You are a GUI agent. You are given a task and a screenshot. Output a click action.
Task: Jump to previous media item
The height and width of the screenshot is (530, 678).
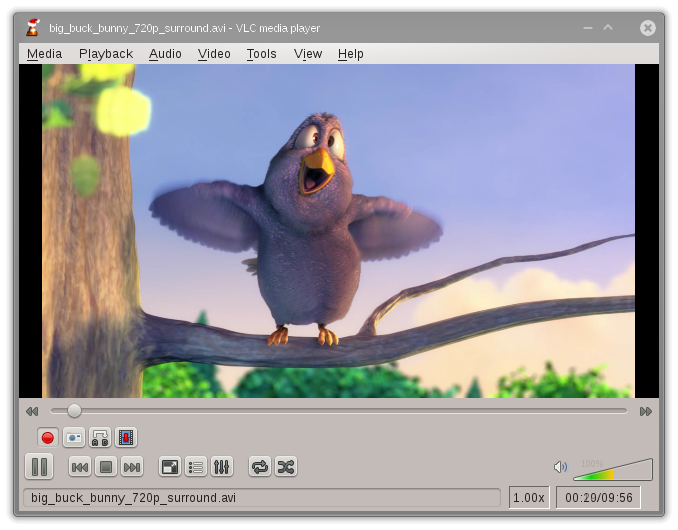point(80,467)
